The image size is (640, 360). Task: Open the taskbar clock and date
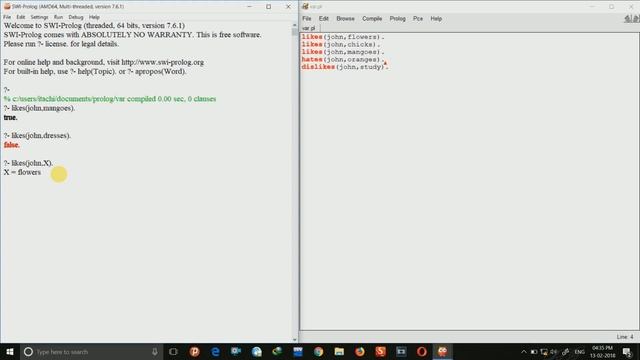[x=602, y=351]
